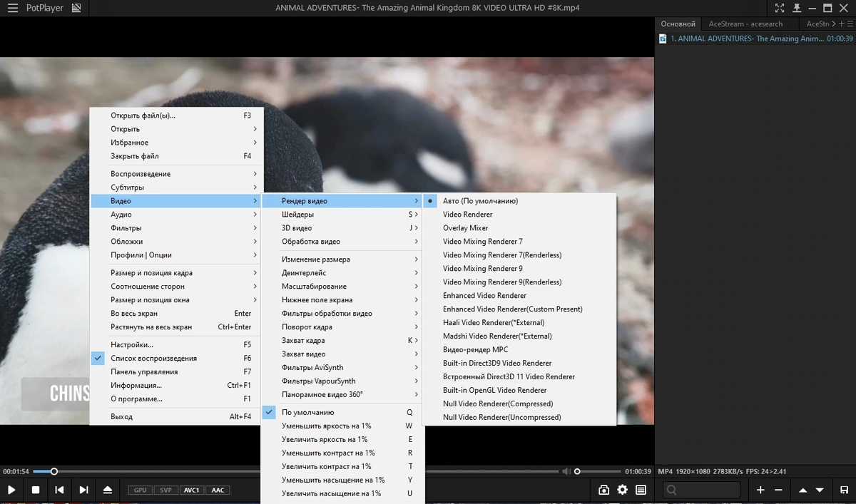This screenshot has width=856, height=504.
Task: Save playlist using the floppy disk icon
Action: [x=845, y=490]
